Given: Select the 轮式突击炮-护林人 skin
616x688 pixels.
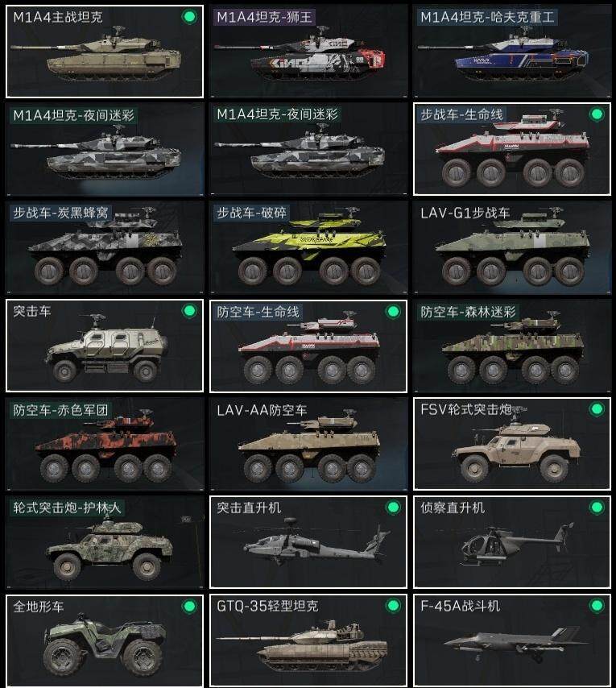Looking at the screenshot, I should tap(105, 542).
